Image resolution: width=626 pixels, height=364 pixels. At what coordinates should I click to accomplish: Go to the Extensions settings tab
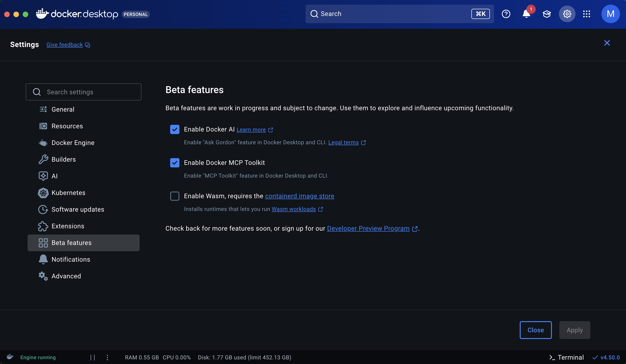click(x=68, y=226)
